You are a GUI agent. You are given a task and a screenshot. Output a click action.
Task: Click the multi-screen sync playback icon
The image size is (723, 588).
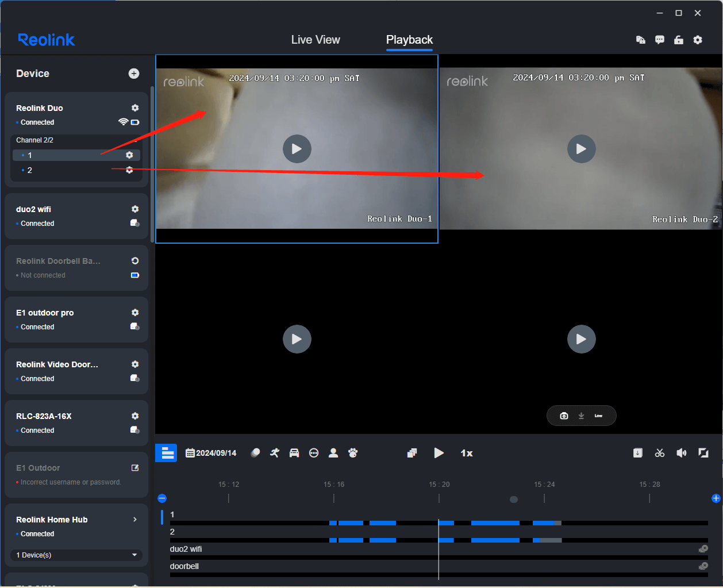pyautogui.click(x=412, y=453)
